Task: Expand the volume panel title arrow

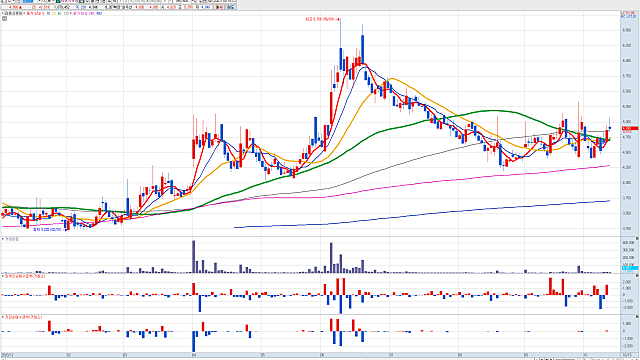Action: click(3, 239)
